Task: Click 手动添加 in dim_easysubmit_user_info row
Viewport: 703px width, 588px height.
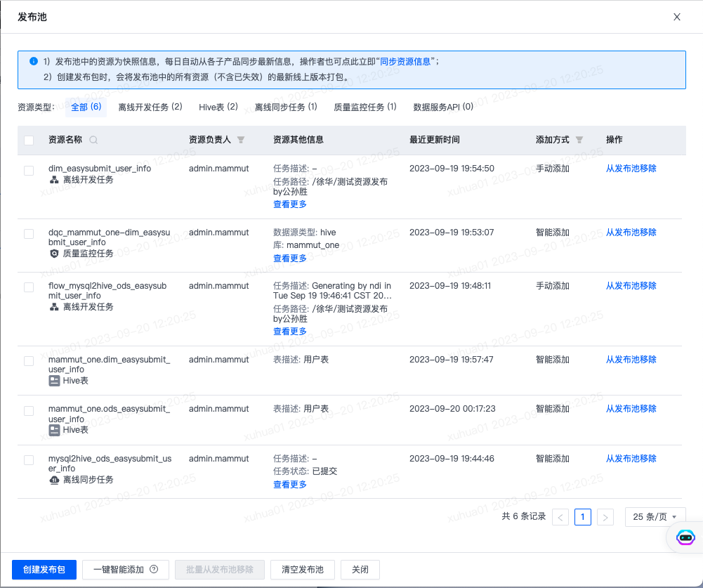Action: coord(552,168)
